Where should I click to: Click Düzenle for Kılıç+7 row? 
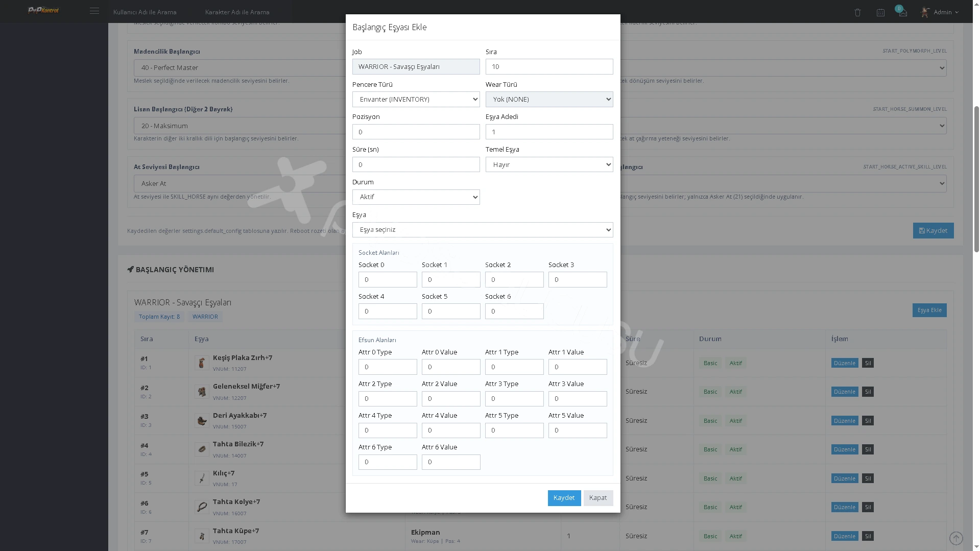click(x=844, y=478)
